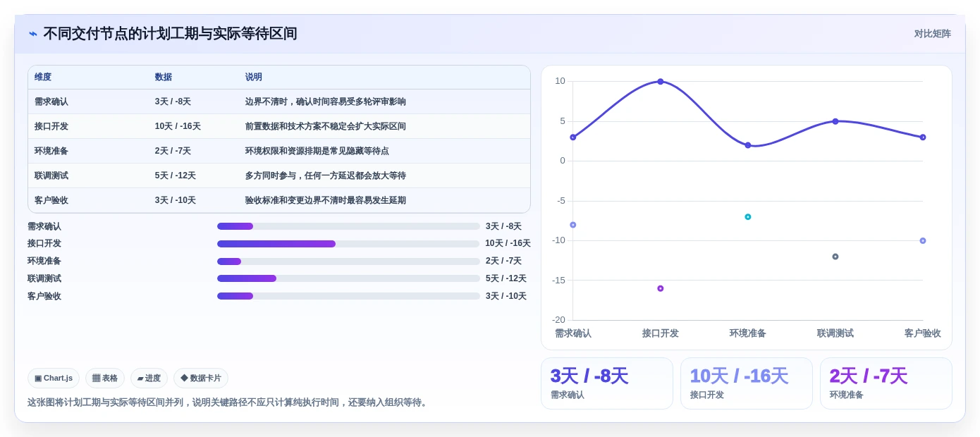Image resolution: width=980 pixels, height=437 pixels.
Task: Click the 需求确认 progress bar
Action: pyautogui.click(x=348, y=226)
